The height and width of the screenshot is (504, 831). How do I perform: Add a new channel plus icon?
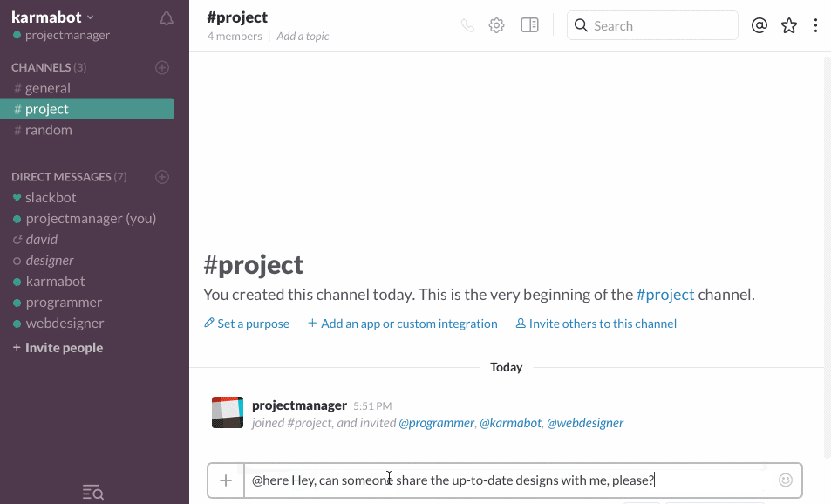161,67
